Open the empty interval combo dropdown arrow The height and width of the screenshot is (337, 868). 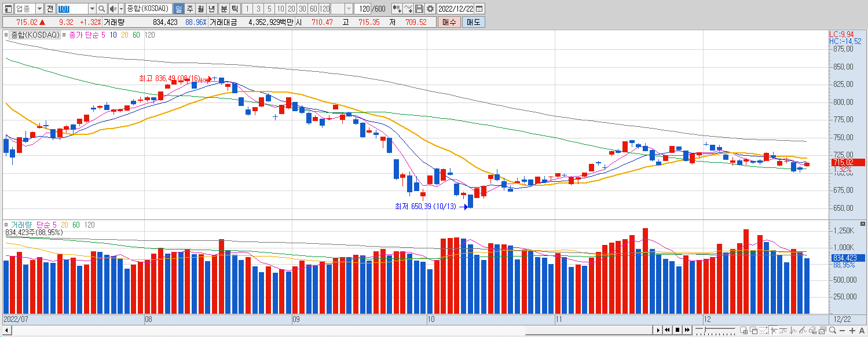(349, 9)
